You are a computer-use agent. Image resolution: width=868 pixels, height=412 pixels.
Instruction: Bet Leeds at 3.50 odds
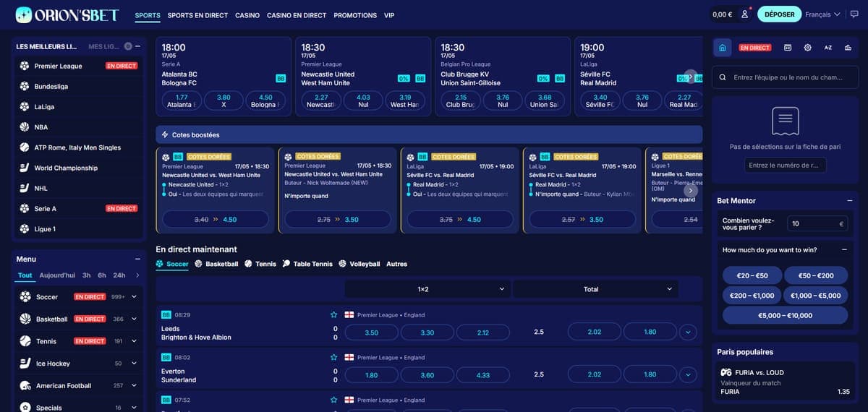[372, 332]
